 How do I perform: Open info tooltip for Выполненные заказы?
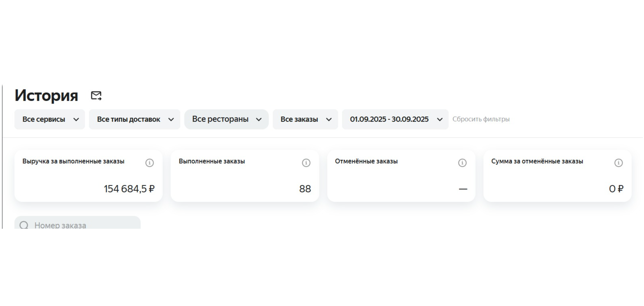(x=306, y=163)
